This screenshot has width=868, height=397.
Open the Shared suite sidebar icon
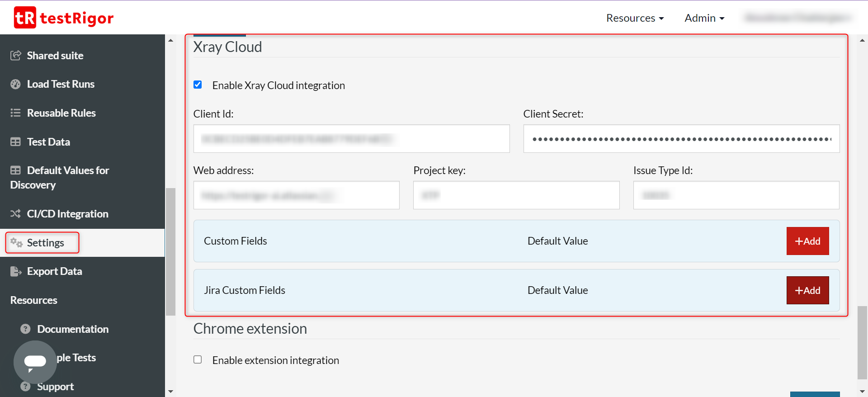click(x=16, y=56)
